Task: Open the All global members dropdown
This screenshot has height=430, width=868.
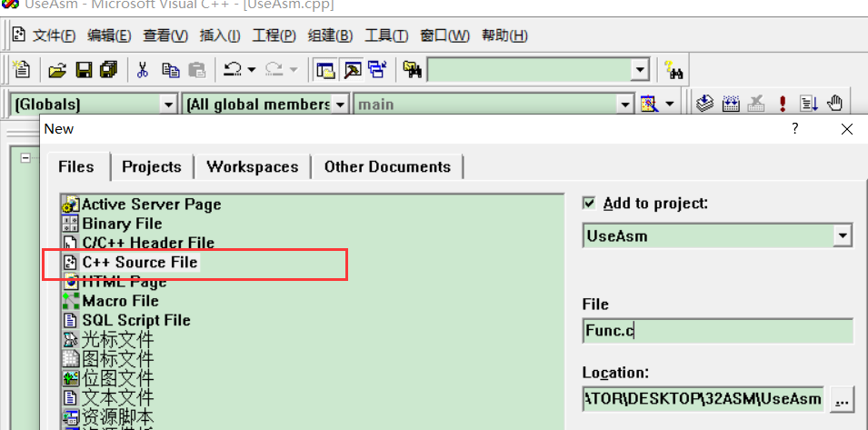Action: (341, 104)
